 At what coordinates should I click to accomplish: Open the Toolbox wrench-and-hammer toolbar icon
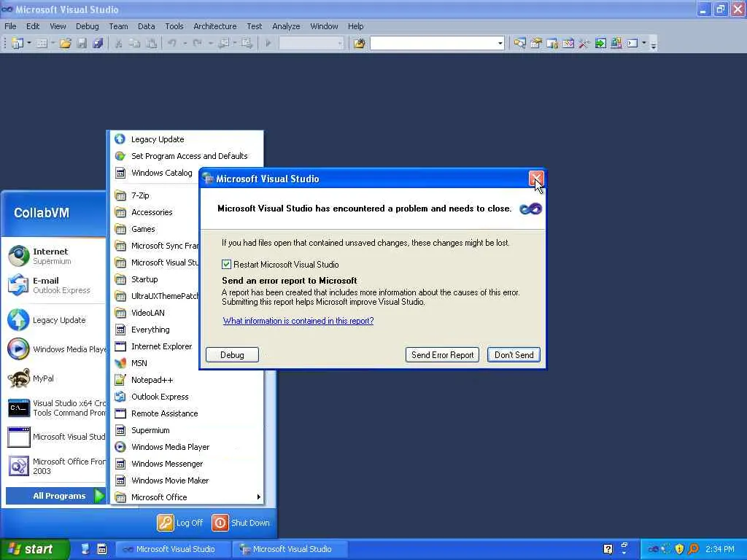pos(584,43)
